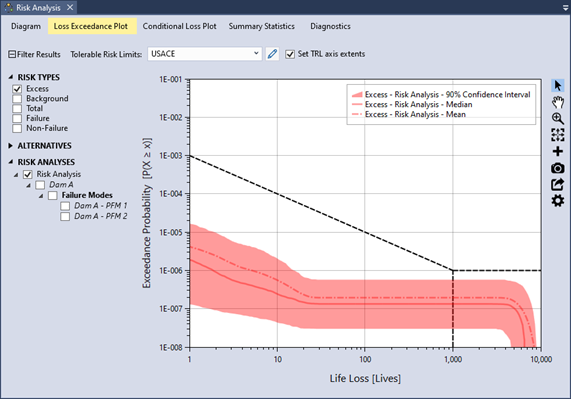Check the Background risk type

(17, 99)
